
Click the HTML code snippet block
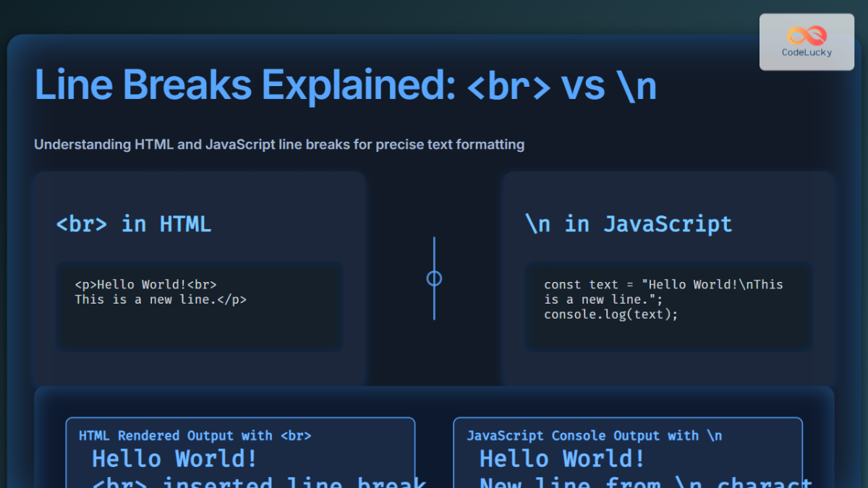[x=200, y=306]
